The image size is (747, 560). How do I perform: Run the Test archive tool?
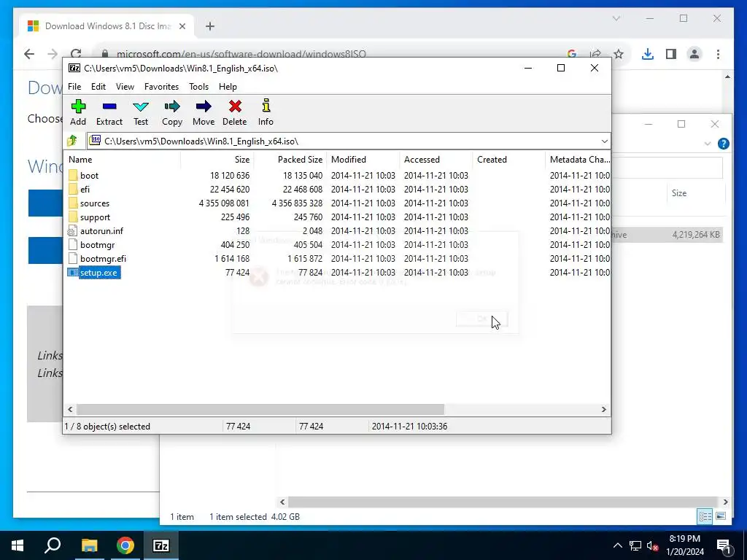coord(141,106)
